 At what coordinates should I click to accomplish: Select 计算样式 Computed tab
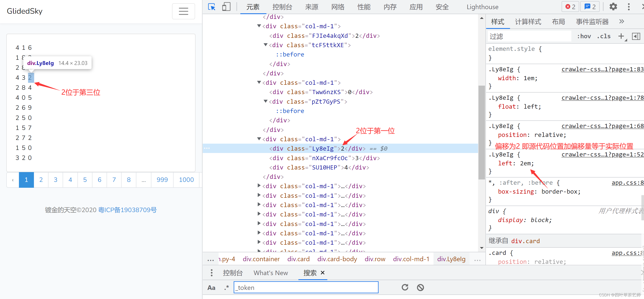528,22
